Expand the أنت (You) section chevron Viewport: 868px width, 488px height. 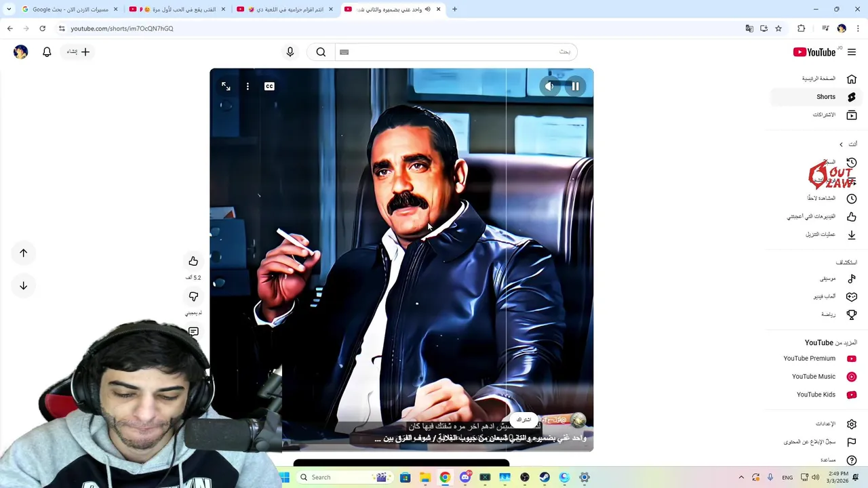842,144
